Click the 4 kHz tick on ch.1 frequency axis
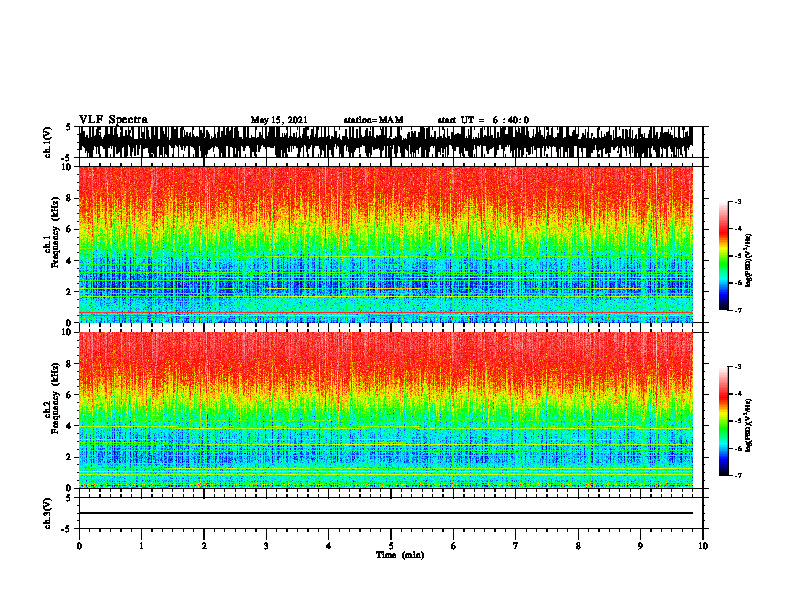792x612 pixels. tap(70, 261)
